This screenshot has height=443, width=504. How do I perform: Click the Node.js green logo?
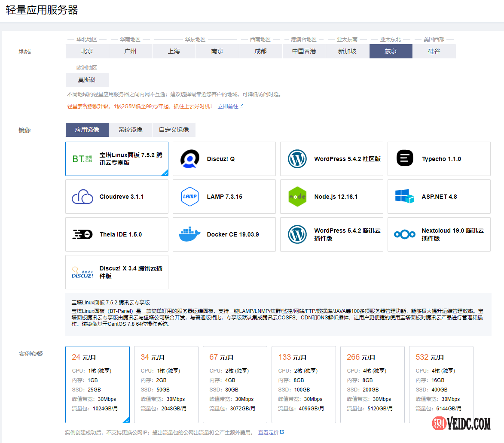297,197
